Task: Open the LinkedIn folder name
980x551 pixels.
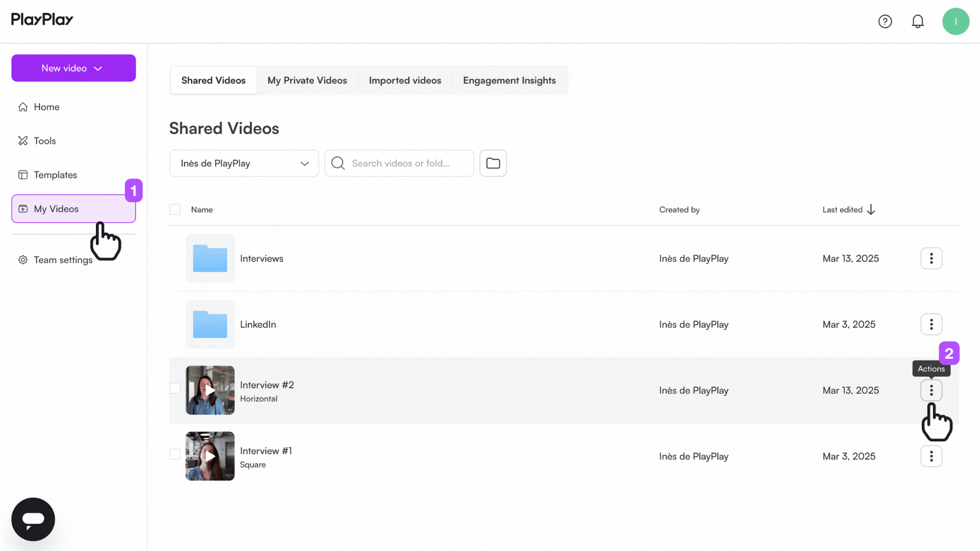Action: (258, 324)
